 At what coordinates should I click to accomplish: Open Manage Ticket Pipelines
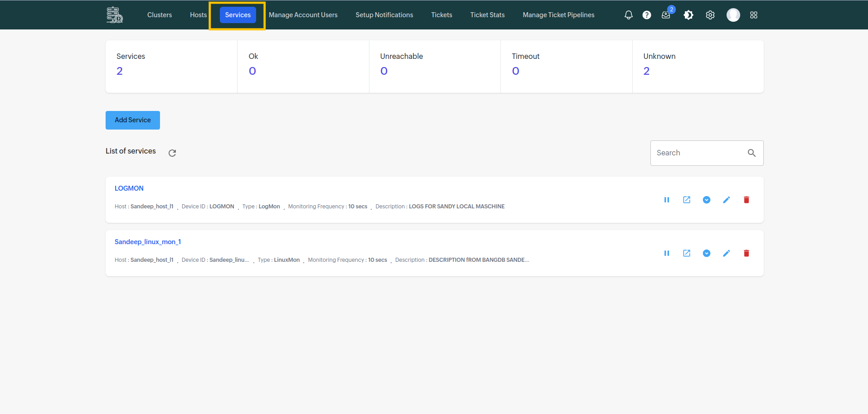pos(558,15)
